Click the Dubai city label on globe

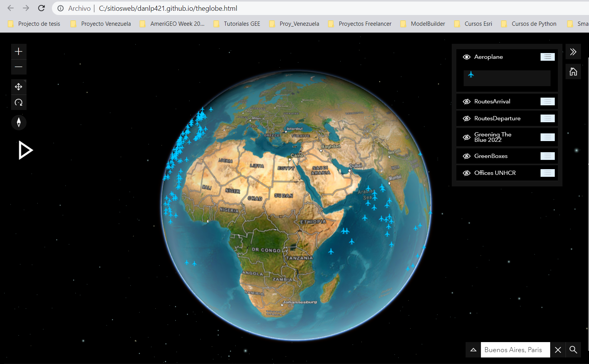coord(355,166)
